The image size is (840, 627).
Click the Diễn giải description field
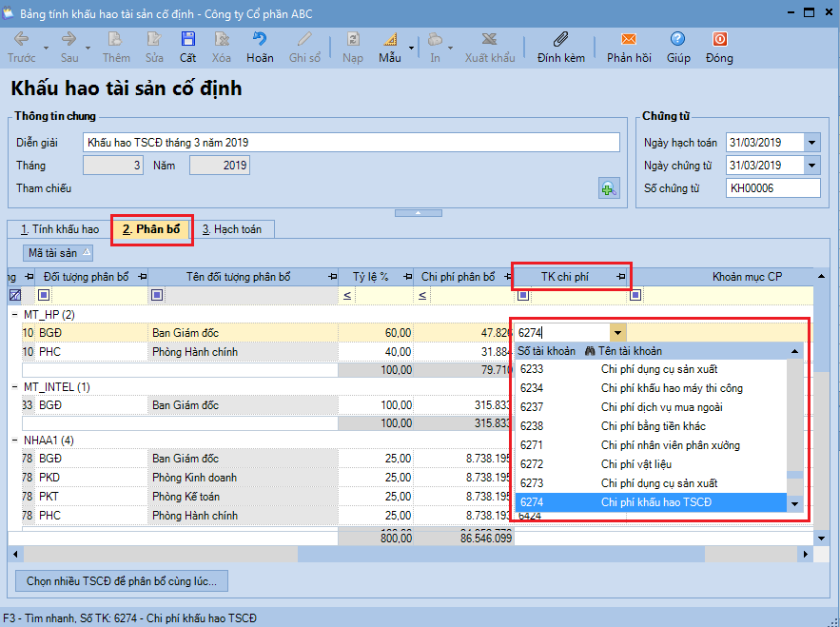[x=351, y=143]
